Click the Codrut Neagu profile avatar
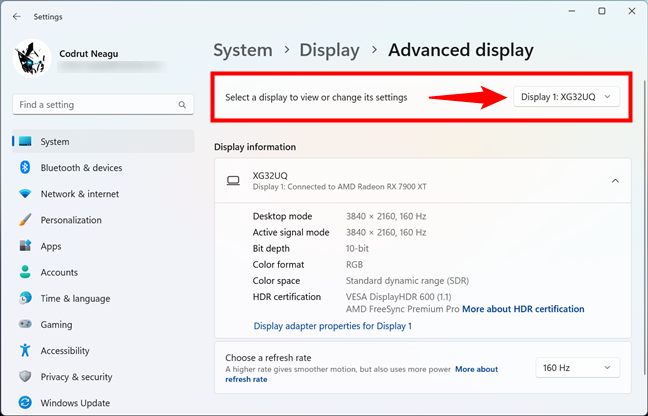This screenshot has height=416, width=648. coord(32,58)
